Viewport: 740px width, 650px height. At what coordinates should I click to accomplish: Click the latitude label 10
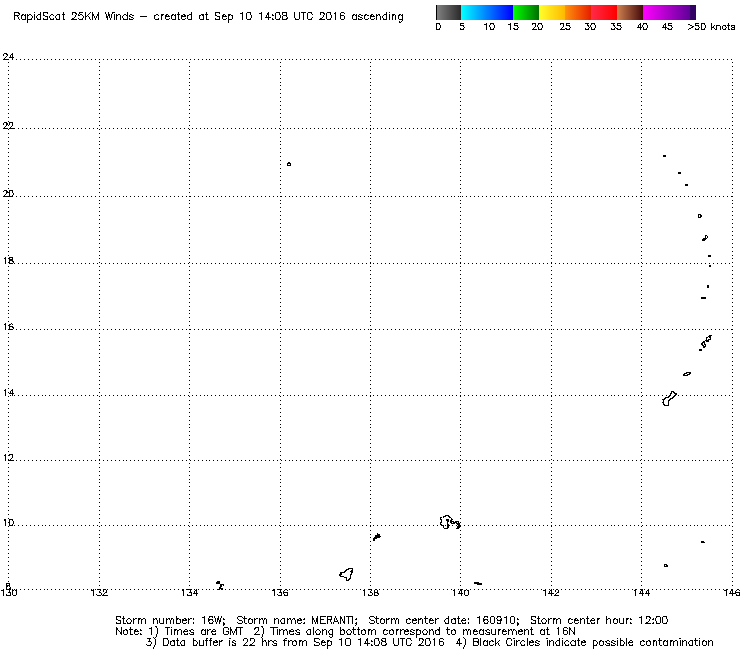coord(8,523)
